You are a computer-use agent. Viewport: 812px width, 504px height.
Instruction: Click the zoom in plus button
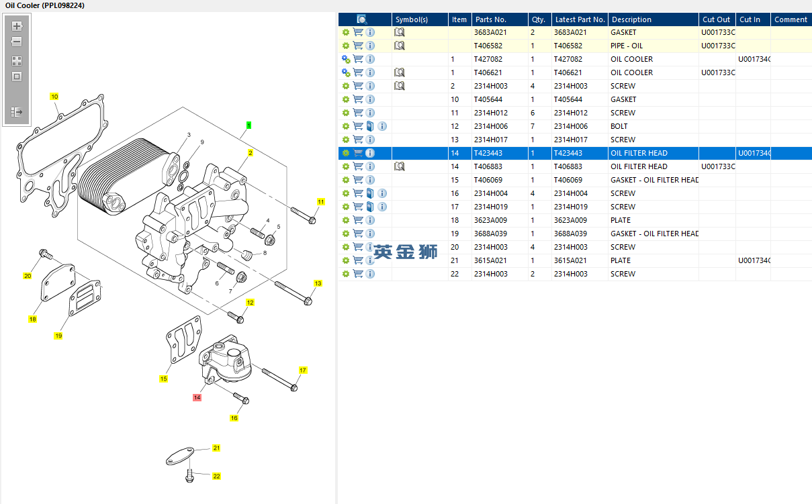coord(17,27)
